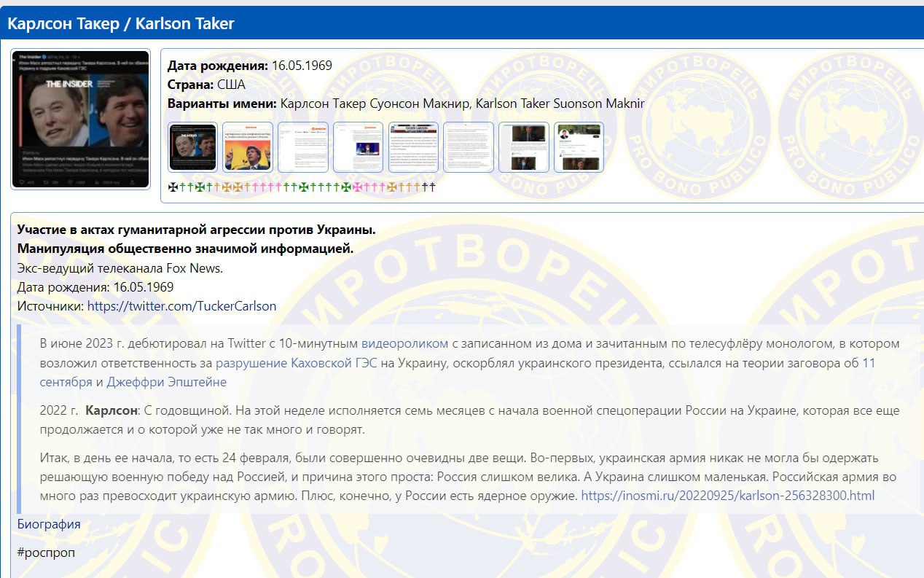
Task: Open the last thumbnail showing Twitter profile page
Action: [579, 147]
